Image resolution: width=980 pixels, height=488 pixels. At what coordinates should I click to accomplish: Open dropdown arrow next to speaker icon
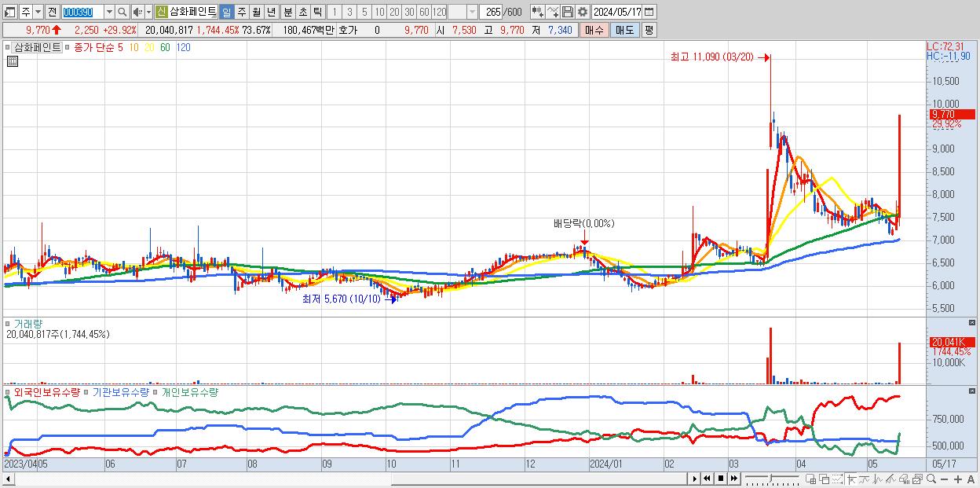pos(148,12)
